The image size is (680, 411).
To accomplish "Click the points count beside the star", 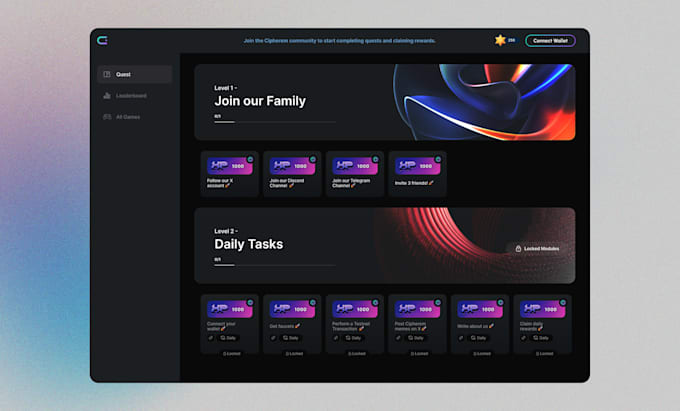I will 512,40.
